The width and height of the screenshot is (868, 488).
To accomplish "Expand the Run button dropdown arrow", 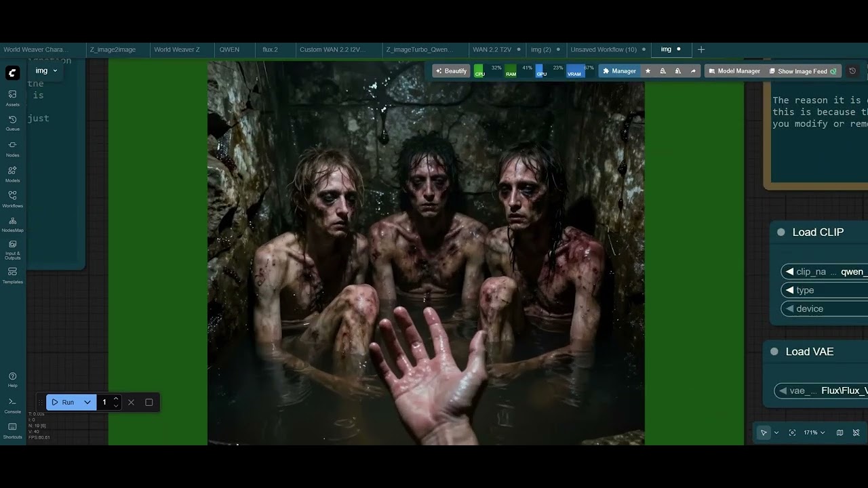I will tap(87, 402).
